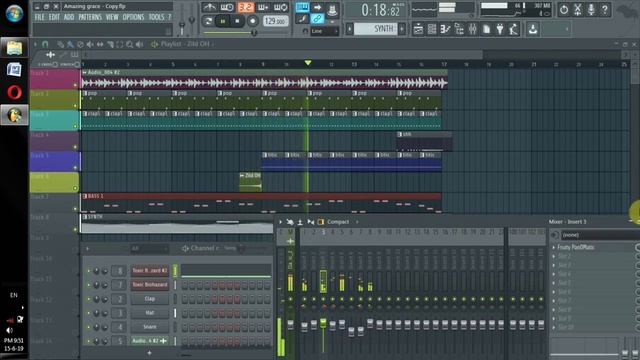Toggle the blue link multilink icon
The image size is (640, 360).
click(x=317, y=18)
